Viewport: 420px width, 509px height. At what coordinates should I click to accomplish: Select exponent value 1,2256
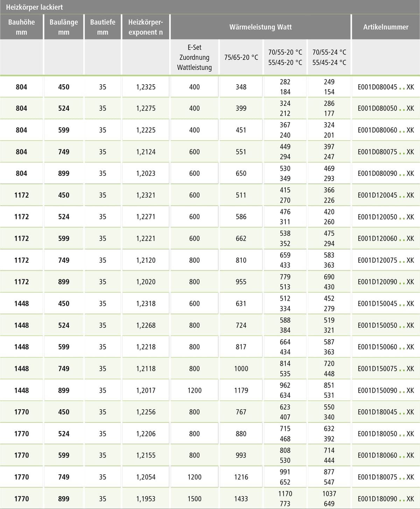pyautogui.click(x=146, y=412)
